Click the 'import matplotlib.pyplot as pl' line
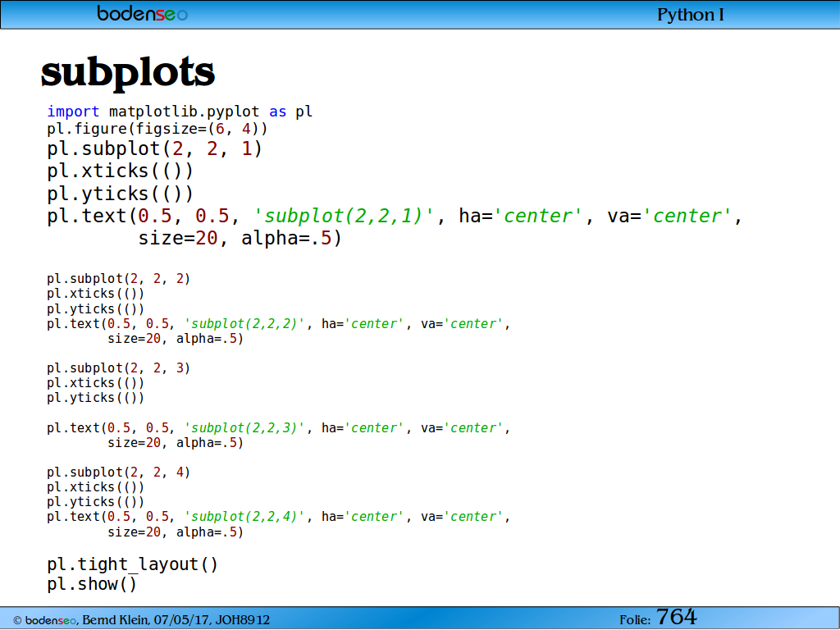The image size is (840, 630). [180, 112]
